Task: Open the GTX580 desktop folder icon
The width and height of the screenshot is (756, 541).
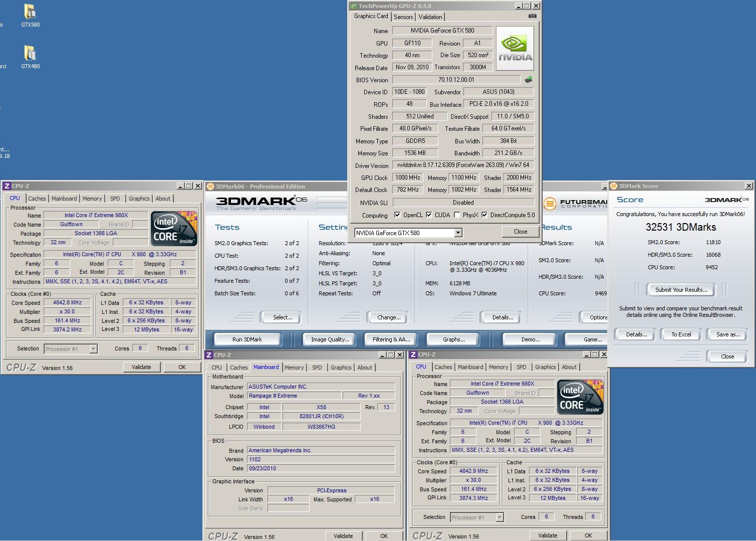Action: (30, 16)
